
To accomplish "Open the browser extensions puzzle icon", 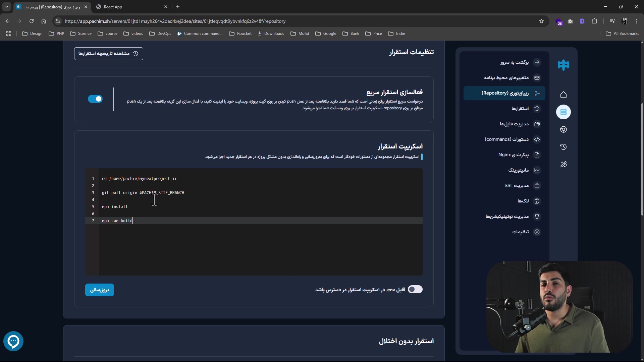I will click(x=595, y=21).
